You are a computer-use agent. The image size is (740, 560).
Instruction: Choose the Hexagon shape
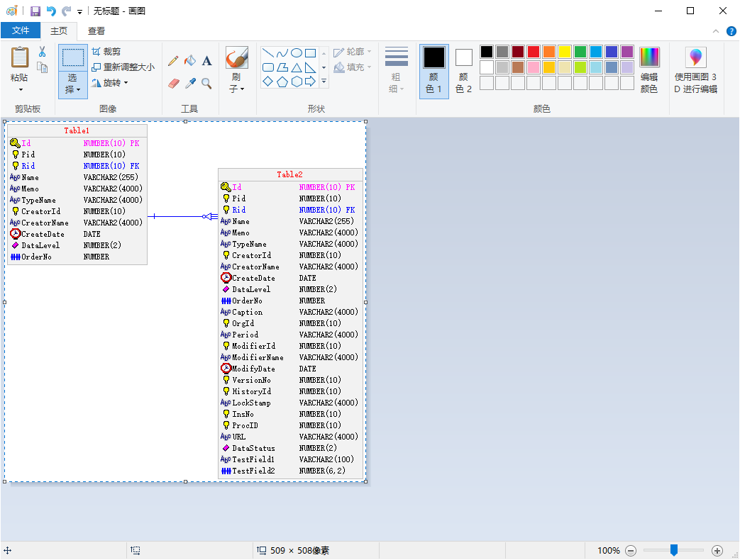(297, 82)
